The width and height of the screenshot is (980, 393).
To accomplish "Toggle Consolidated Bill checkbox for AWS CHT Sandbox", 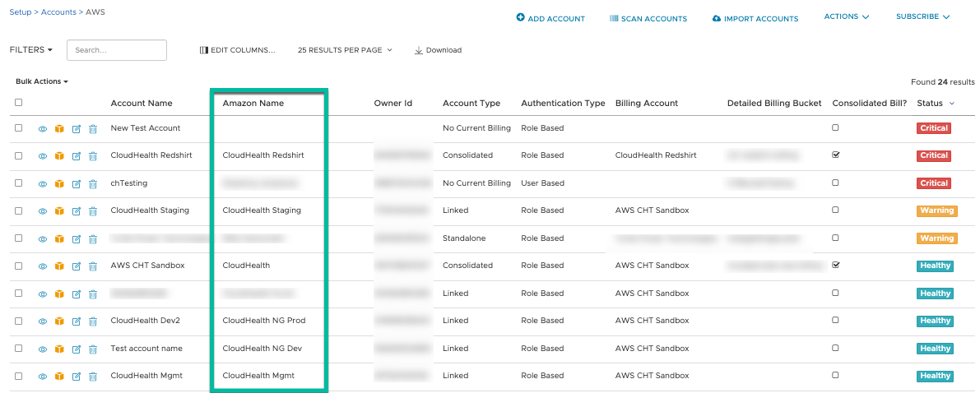I will tap(836, 265).
